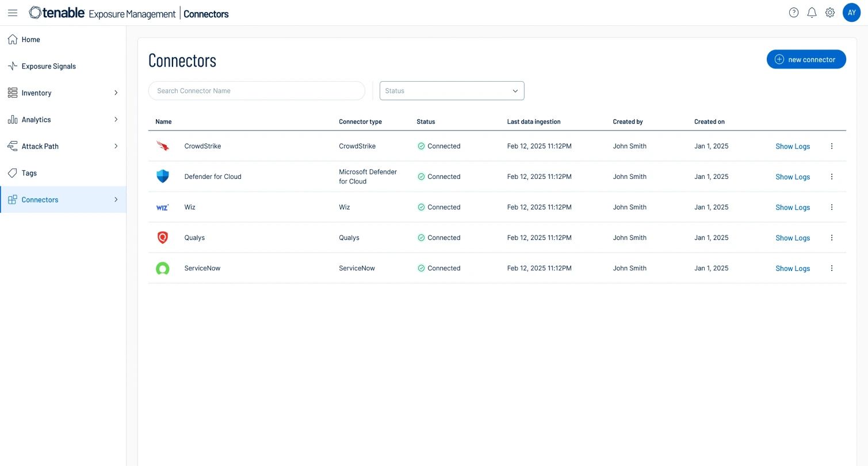Open the Wiz row three-dot menu
868x466 pixels.
click(832, 207)
